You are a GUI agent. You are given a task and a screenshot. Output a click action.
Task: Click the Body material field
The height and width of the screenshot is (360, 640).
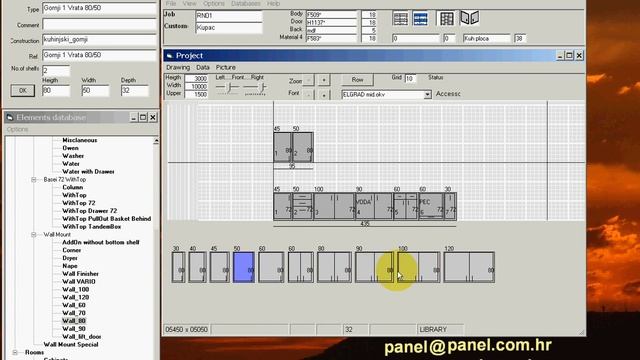click(331, 15)
